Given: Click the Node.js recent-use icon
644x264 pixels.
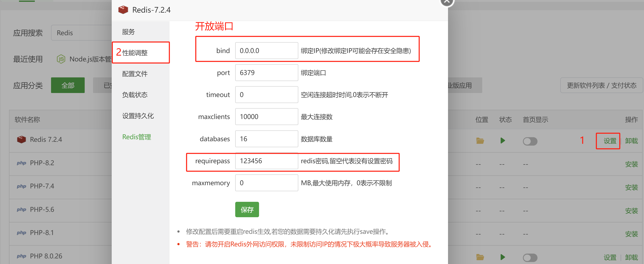Looking at the screenshot, I should 61,59.
